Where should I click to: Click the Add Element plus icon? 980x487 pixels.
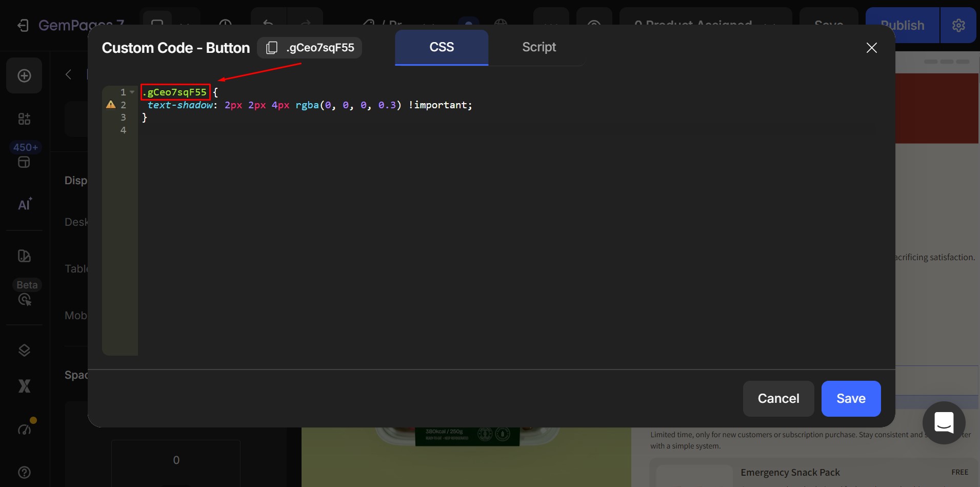pos(24,75)
